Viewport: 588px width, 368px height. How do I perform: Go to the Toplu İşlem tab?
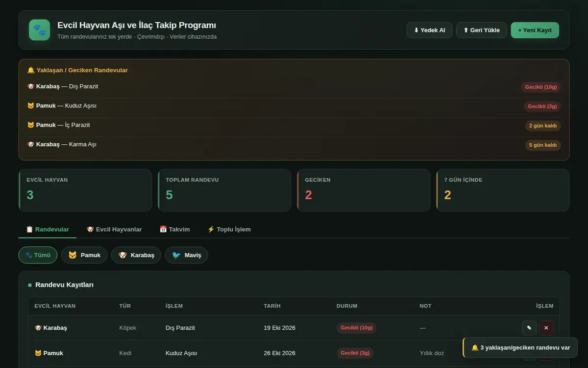point(229,229)
